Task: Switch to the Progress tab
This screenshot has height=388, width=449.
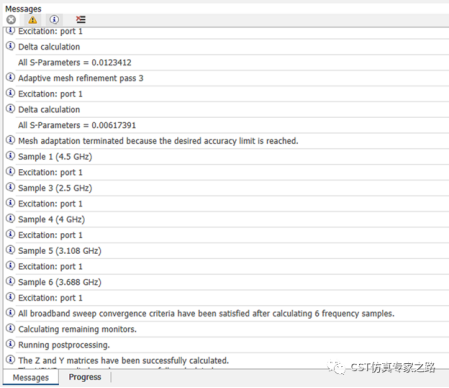Action: tap(85, 377)
